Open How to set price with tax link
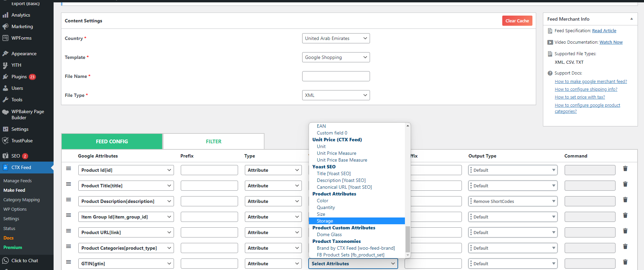644x270 pixels. tap(580, 97)
